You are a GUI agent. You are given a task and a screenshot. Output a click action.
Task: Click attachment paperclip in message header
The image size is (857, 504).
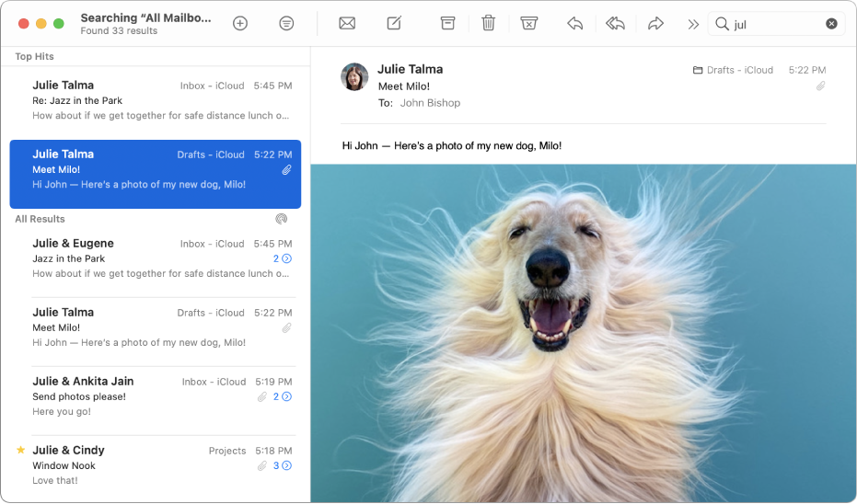click(820, 86)
